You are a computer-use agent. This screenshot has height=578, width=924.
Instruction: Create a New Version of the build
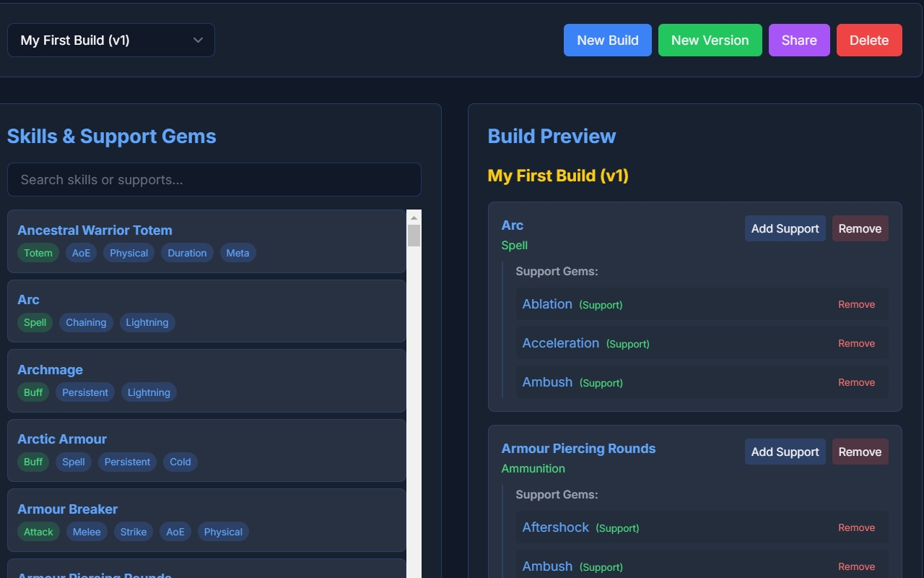(710, 40)
